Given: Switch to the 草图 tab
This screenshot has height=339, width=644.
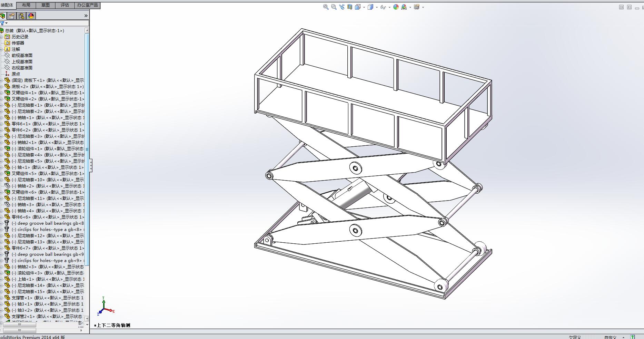Looking at the screenshot, I should (x=45, y=5).
